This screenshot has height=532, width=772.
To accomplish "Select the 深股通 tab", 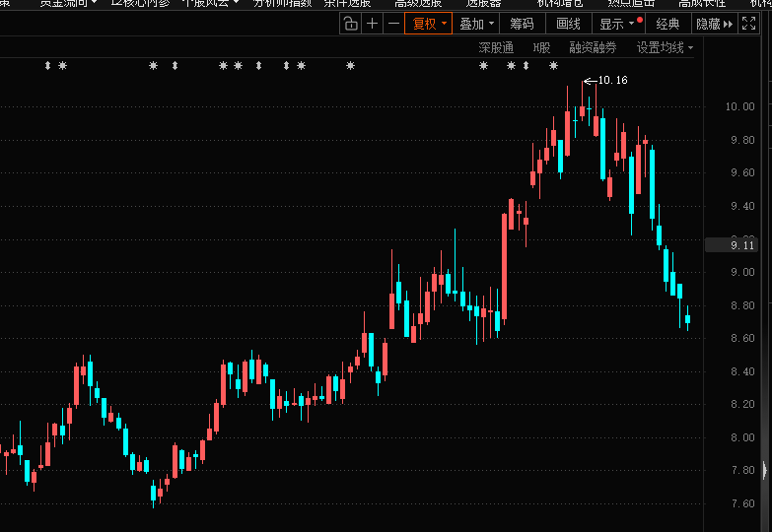I will tap(496, 47).
